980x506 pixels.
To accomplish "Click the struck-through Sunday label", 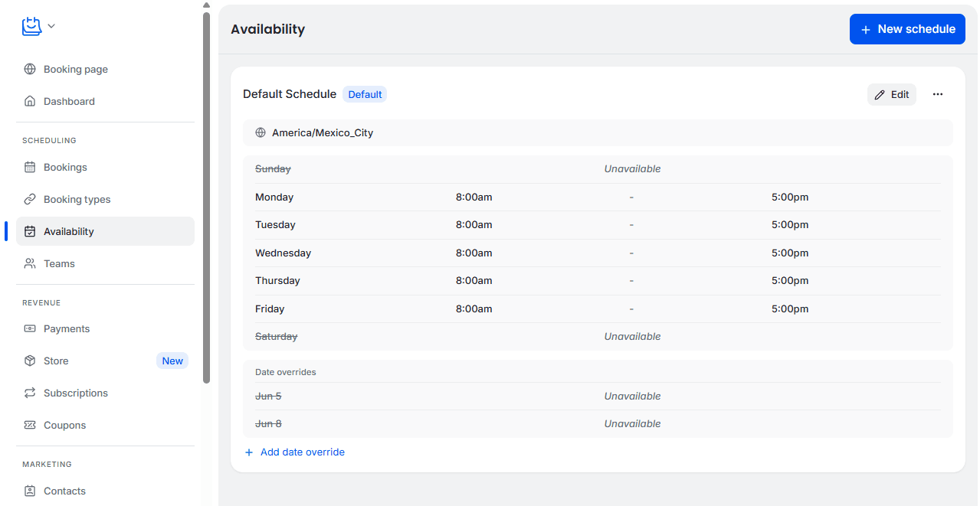I will coord(273,168).
